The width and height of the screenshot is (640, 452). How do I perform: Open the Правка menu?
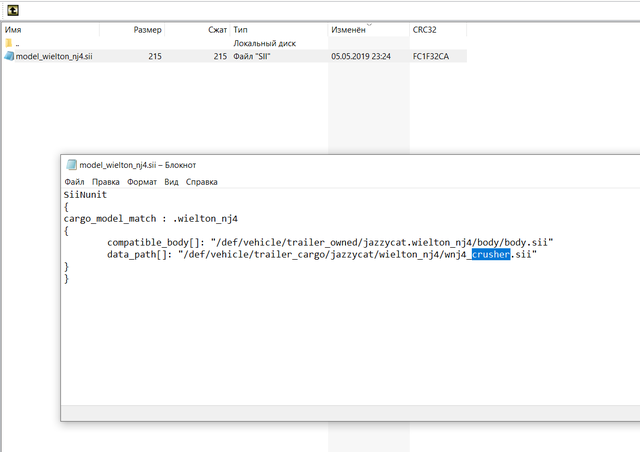pos(105,182)
